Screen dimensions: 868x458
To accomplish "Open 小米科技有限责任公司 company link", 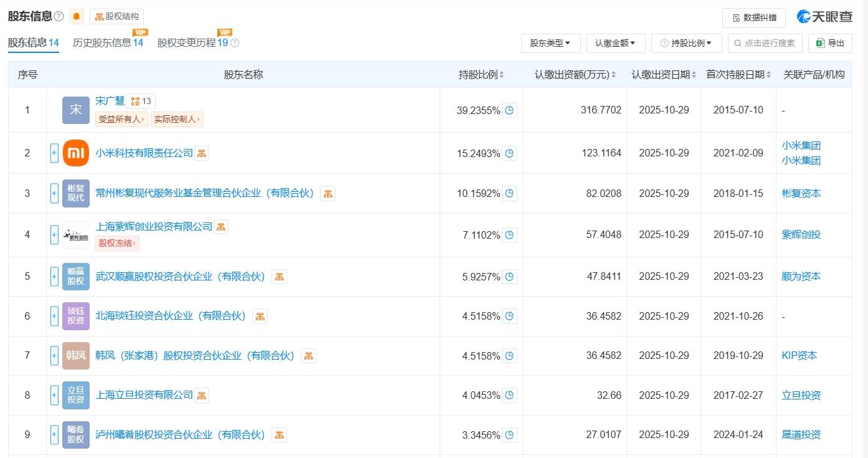I will 144,153.
